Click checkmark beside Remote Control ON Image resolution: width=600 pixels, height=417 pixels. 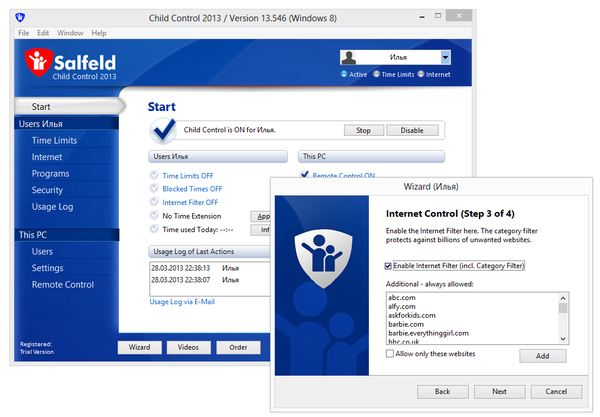pyautogui.click(x=305, y=174)
